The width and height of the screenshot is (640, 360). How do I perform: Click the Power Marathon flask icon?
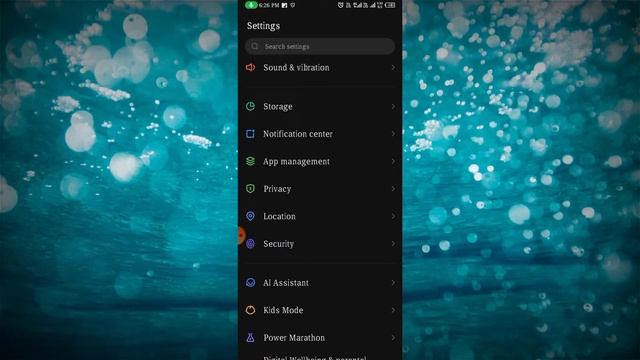(x=250, y=338)
